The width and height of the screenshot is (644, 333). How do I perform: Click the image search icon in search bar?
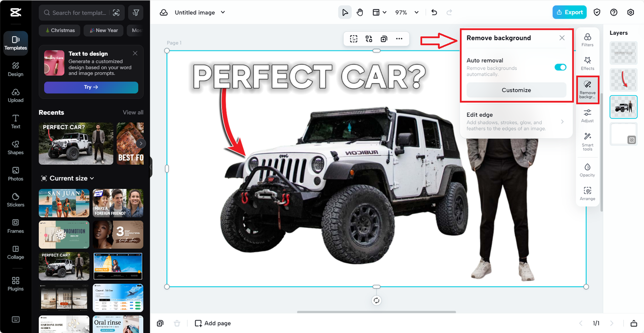[x=116, y=13]
